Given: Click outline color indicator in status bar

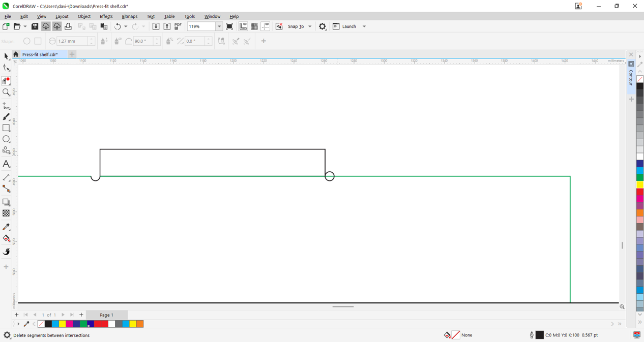Looking at the screenshot, I should [x=540, y=335].
